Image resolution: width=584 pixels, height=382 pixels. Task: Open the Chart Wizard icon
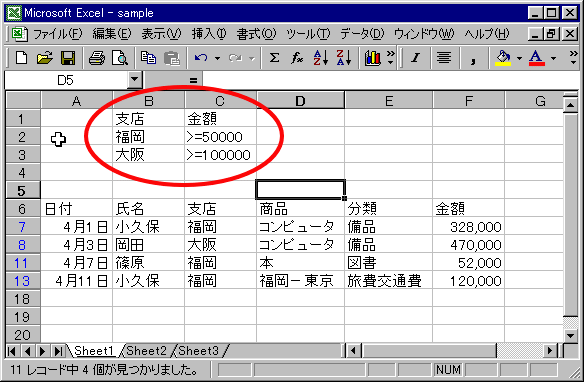[372, 58]
